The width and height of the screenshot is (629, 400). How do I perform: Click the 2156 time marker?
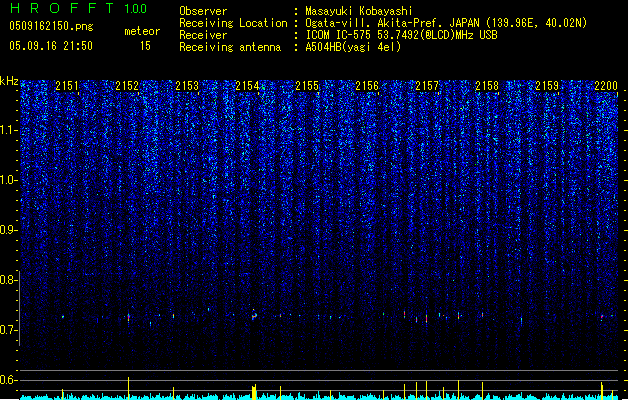tap(367, 86)
